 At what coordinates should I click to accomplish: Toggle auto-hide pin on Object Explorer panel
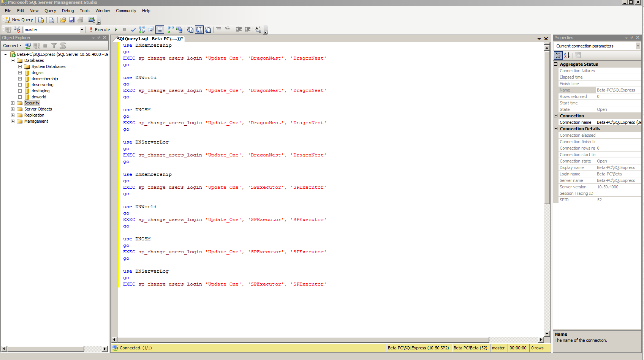coord(98,38)
